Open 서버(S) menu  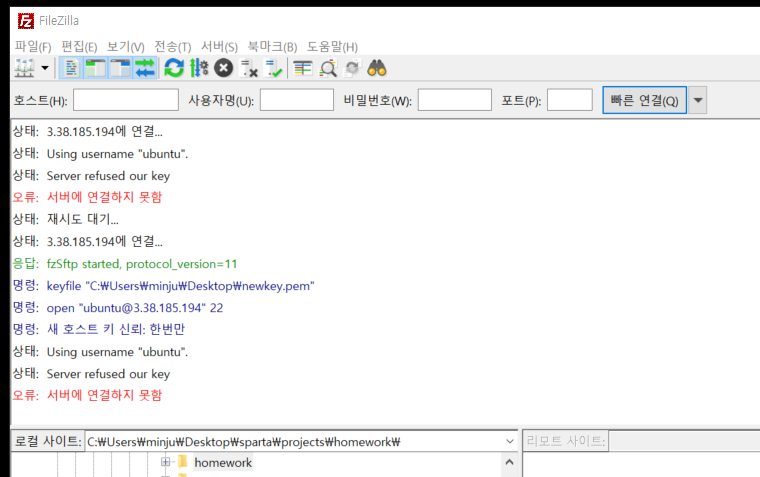[x=220, y=47]
